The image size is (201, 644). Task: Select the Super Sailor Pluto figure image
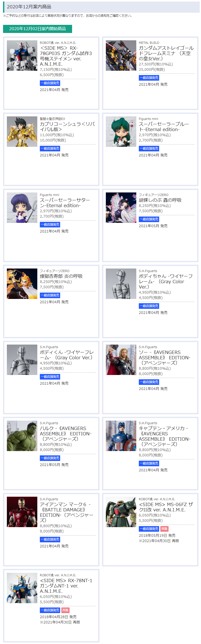[x=121, y=132]
